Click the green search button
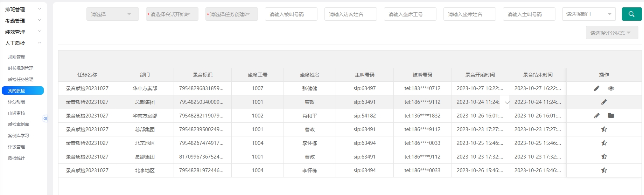Screen dimensions: 644x195 [631, 14]
